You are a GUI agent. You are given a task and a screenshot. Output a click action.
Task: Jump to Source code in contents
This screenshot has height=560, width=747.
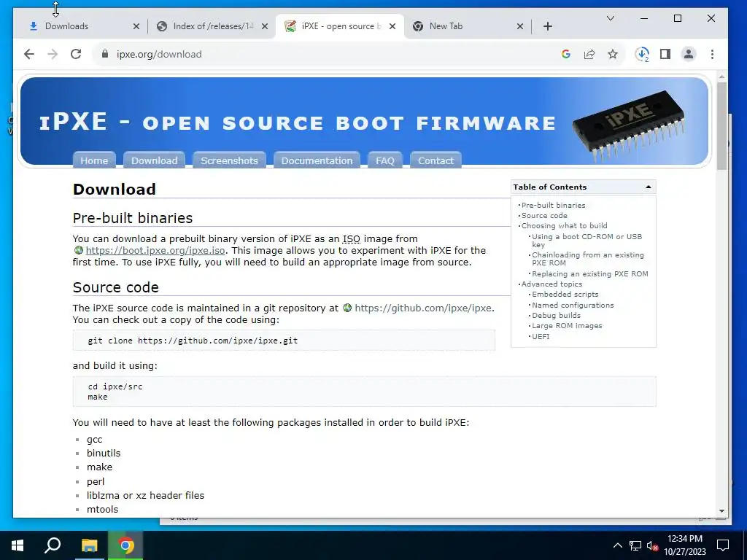544,216
